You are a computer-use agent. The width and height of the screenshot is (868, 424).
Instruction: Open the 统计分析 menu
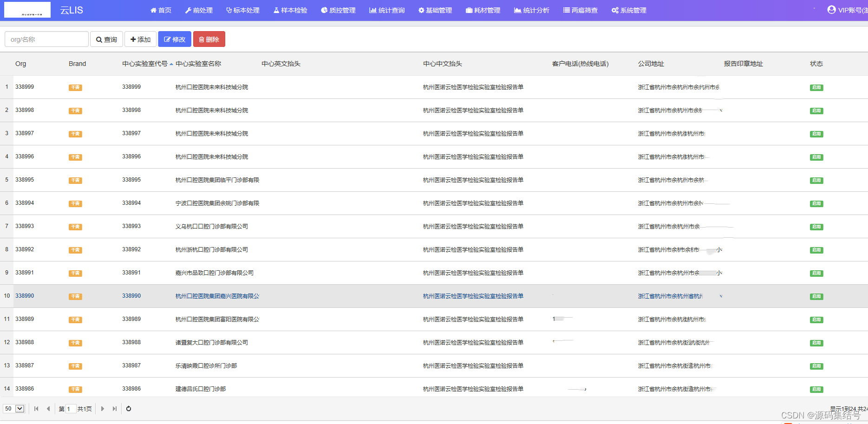point(532,10)
